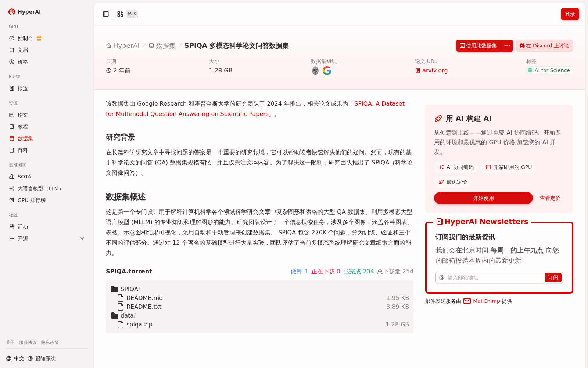This screenshot has width=588, height=368.
Task: Open 百科 wiki section
Action: [18, 150]
